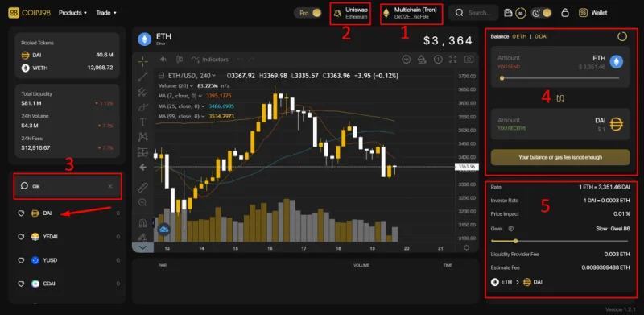Click the Coin98 logo

click(x=30, y=13)
